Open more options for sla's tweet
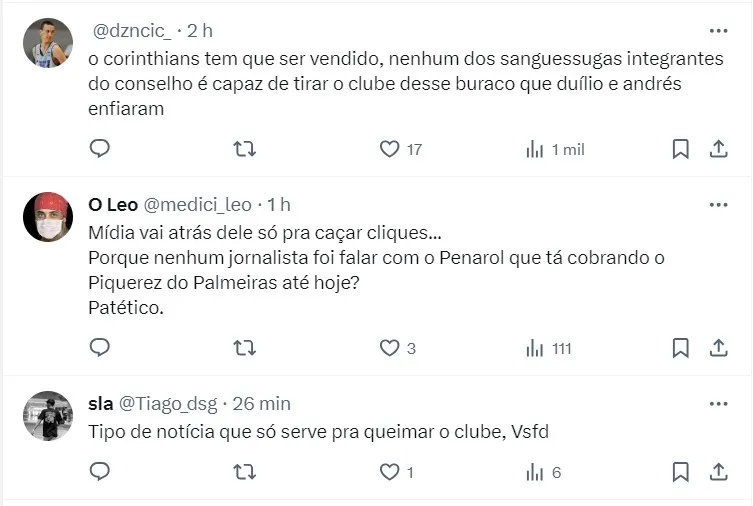The image size is (753, 506). [718, 404]
